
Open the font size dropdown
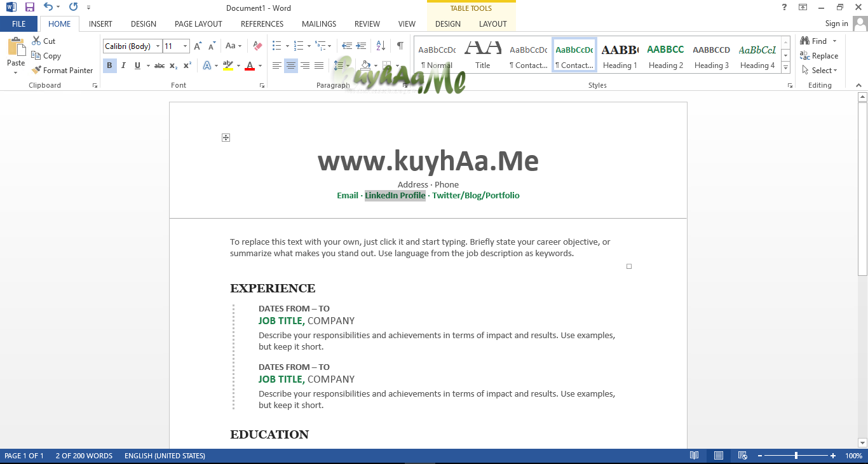coord(185,46)
